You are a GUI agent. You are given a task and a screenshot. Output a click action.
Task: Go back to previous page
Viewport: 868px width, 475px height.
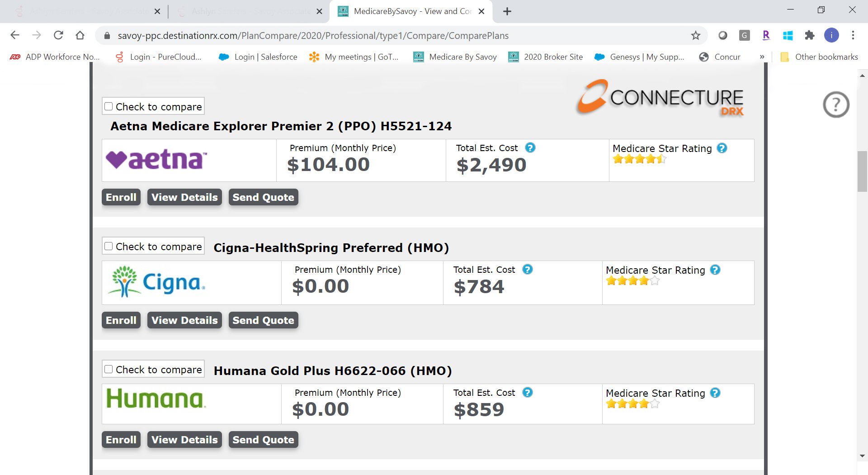pyautogui.click(x=15, y=35)
